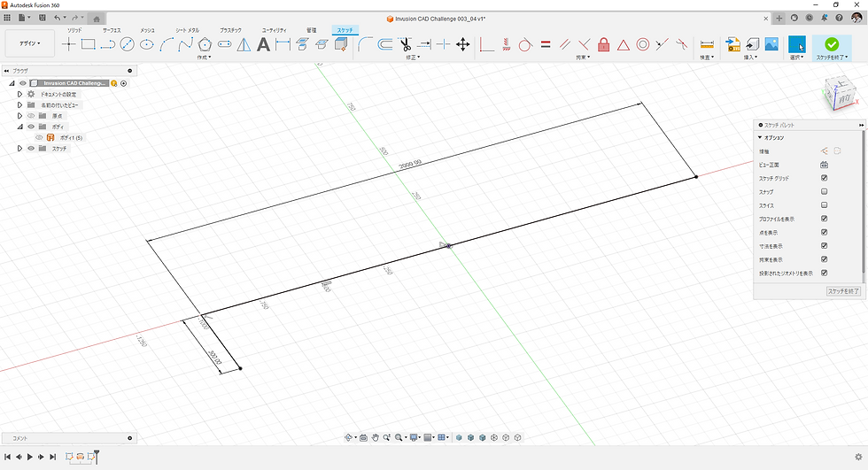Viewport: 868px width, 470px height.
Task: Click the Save icon in top bar
Action: click(43, 19)
